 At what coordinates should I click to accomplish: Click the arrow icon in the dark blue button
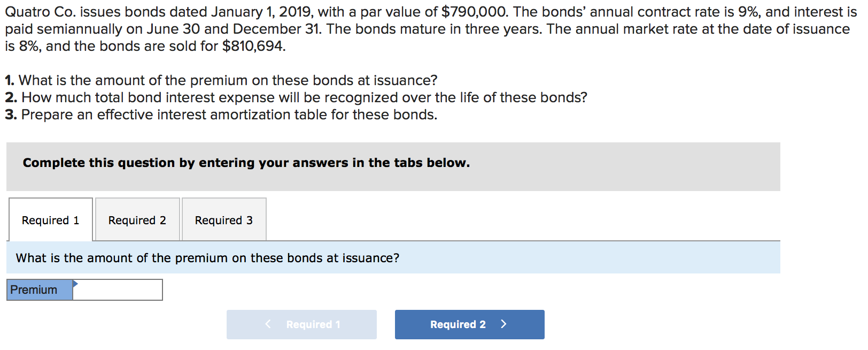[x=503, y=324]
